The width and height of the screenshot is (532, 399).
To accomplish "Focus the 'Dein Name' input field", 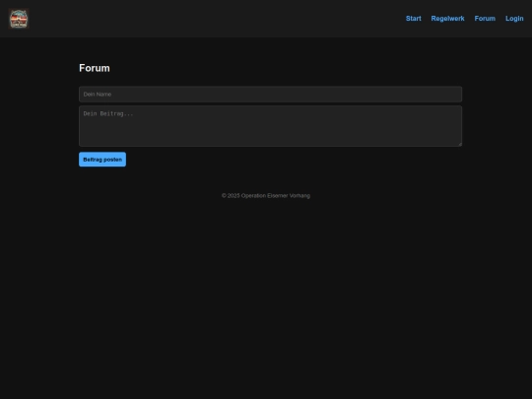I will click(x=270, y=95).
